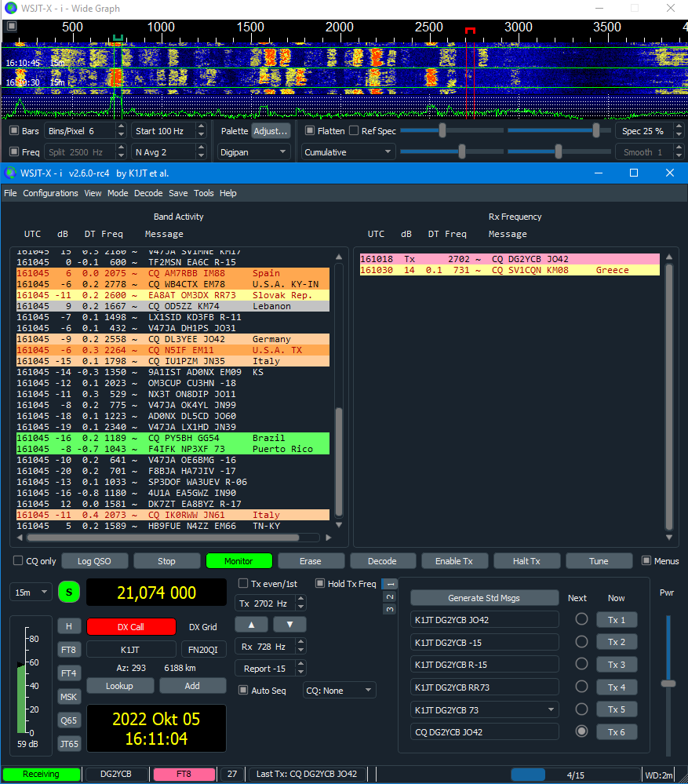Viewport: 688px width, 784px height.
Task: Click the DX Call input field K1JT
Action: (x=130, y=650)
